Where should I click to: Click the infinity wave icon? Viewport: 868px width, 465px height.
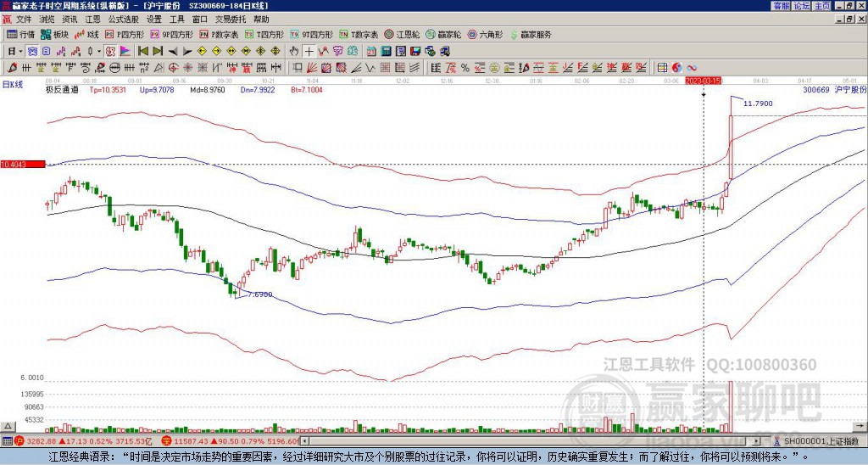692,68
